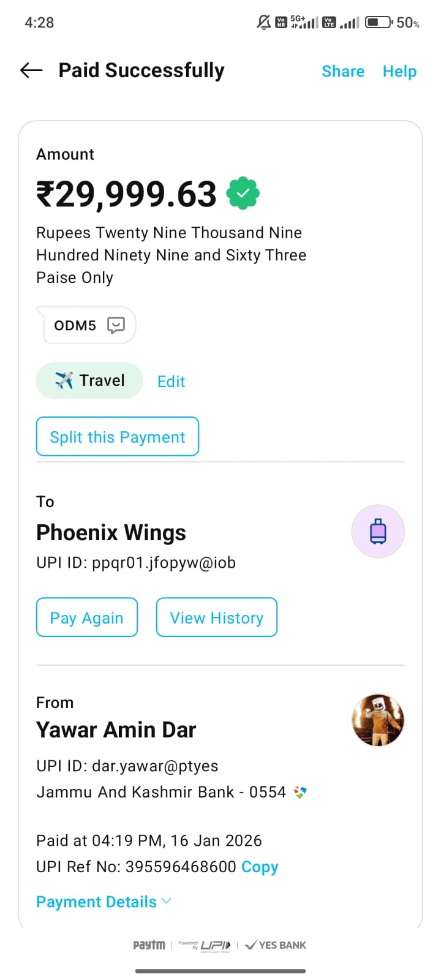Open the ODM5 message note icon

click(116, 325)
